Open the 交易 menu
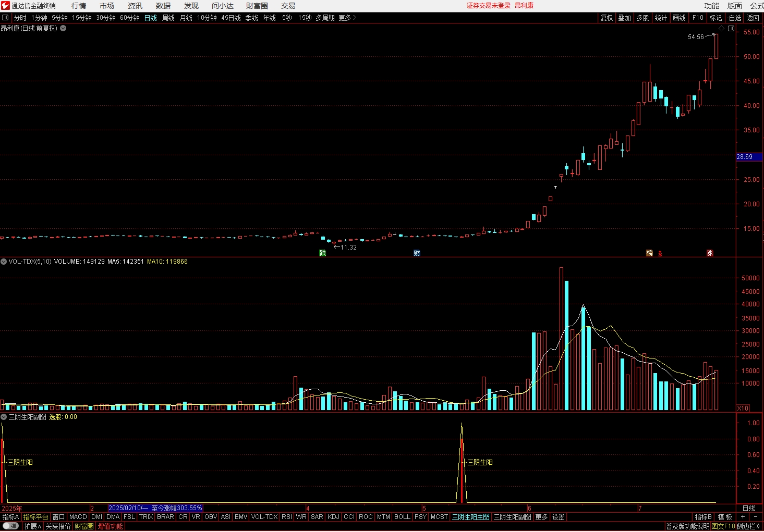 tap(288, 6)
